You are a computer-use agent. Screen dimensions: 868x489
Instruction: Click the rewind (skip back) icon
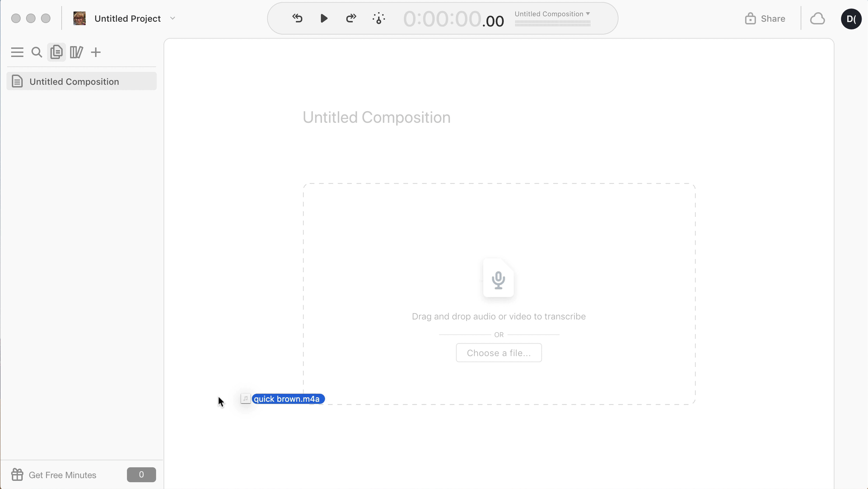click(x=297, y=19)
